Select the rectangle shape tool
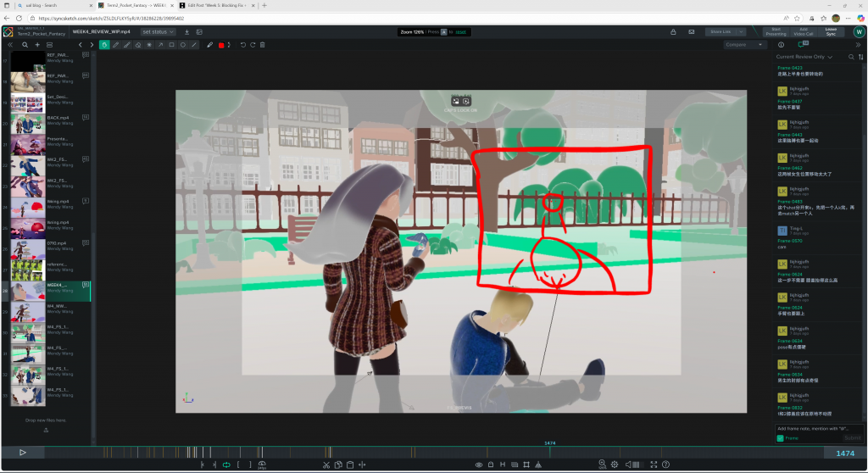 [171, 45]
